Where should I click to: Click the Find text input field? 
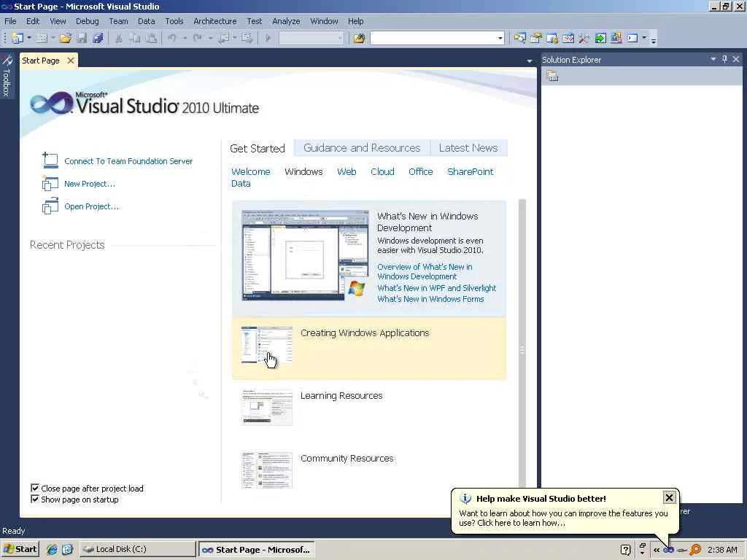pyautogui.click(x=433, y=38)
